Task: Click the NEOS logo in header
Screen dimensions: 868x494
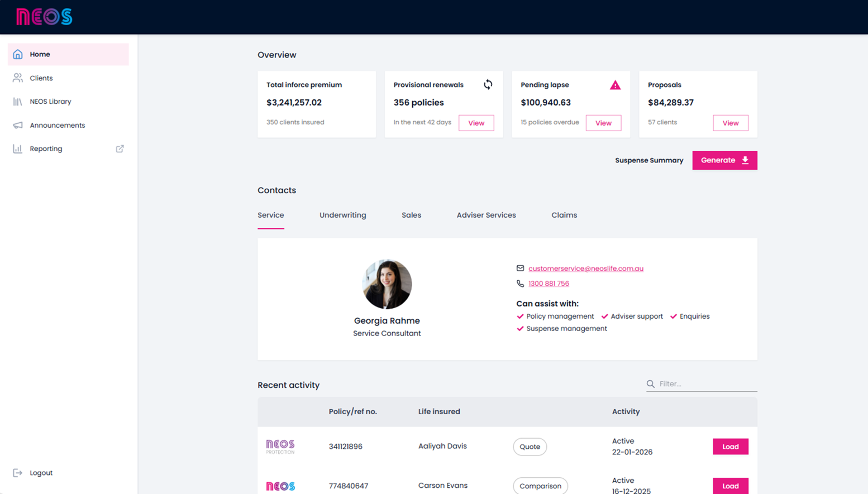Action: (44, 17)
